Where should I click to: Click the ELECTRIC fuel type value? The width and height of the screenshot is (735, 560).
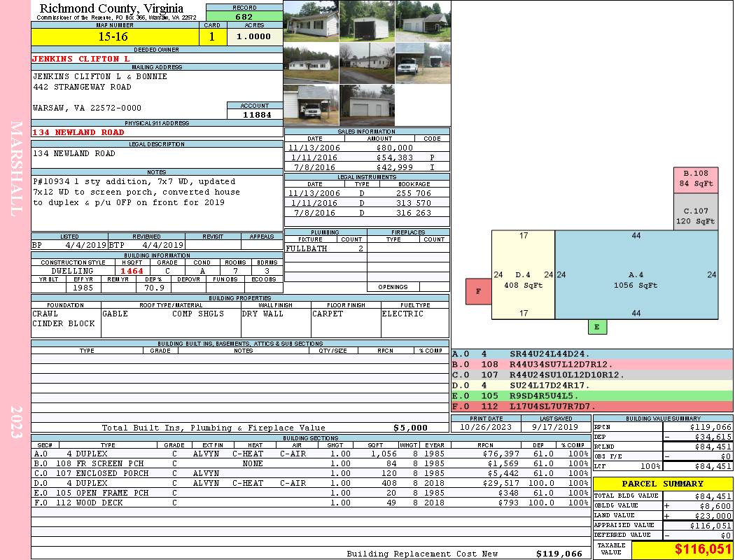pyautogui.click(x=402, y=314)
